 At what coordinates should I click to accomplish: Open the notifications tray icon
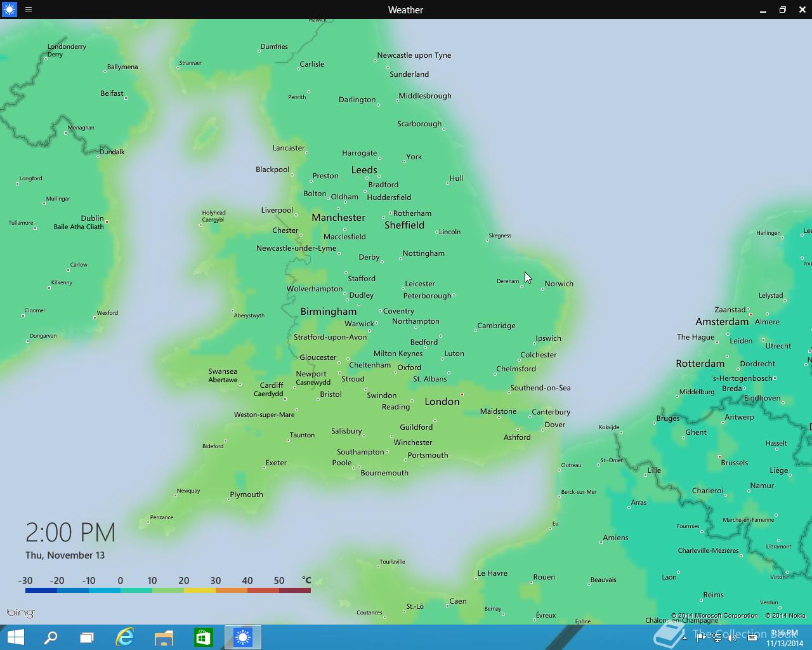click(752, 637)
